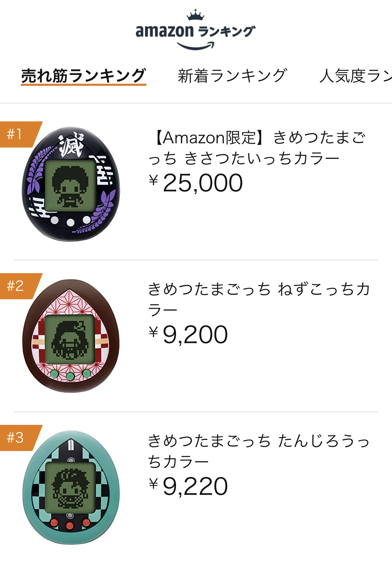Open the black きさつたいっち Tamagotchi image

pyautogui.click(x=71, y=184)
